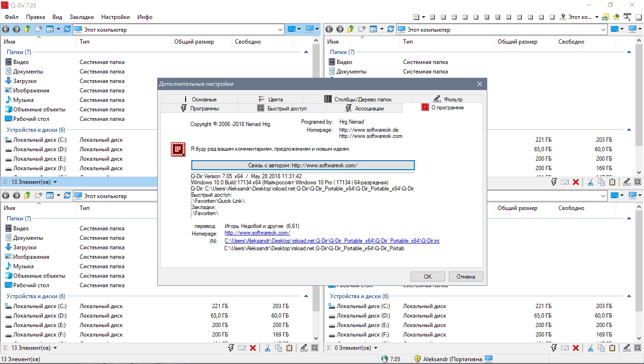The image size is (644, 364).
Task: Click 'Связь с автором' button
Action: click(x=303, y=165)
